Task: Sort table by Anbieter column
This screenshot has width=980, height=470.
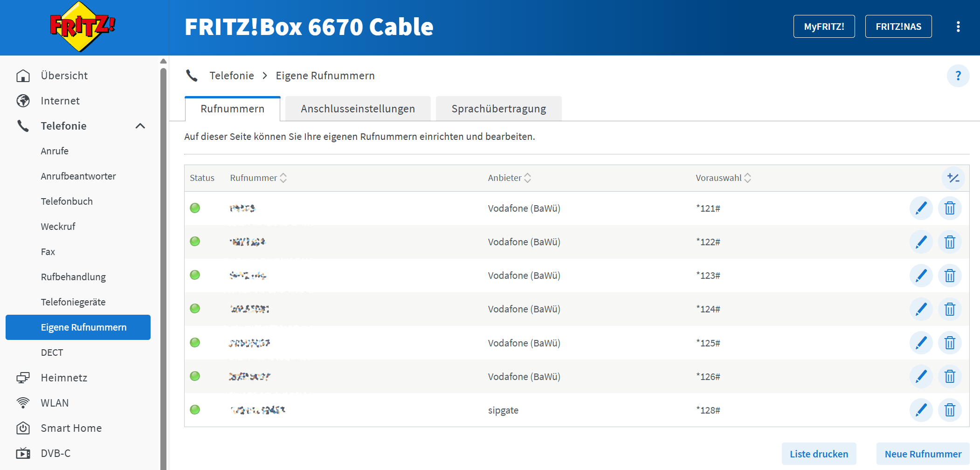Action: (x=527, y=178)
